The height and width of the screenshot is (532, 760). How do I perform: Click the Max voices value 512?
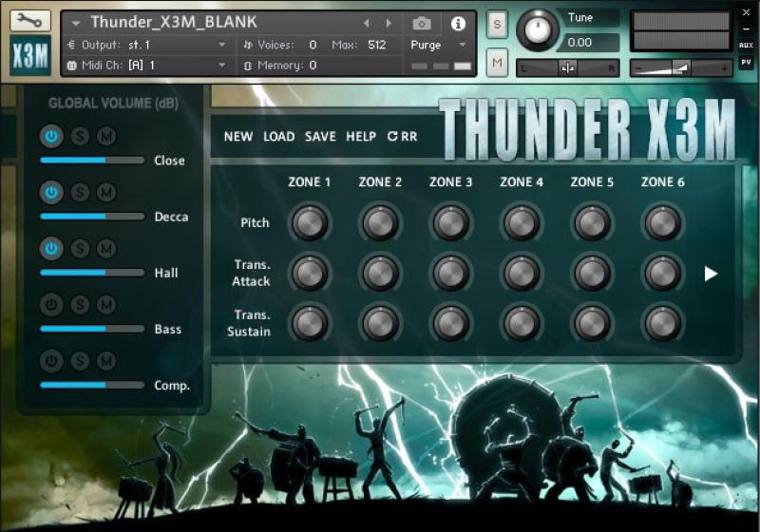click(376, 45)
